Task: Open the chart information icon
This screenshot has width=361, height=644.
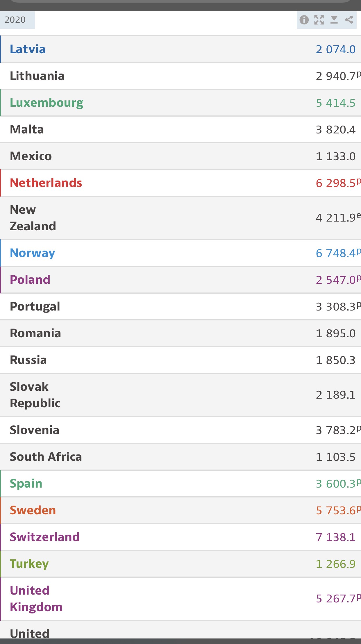Action: tap(304, 20)
